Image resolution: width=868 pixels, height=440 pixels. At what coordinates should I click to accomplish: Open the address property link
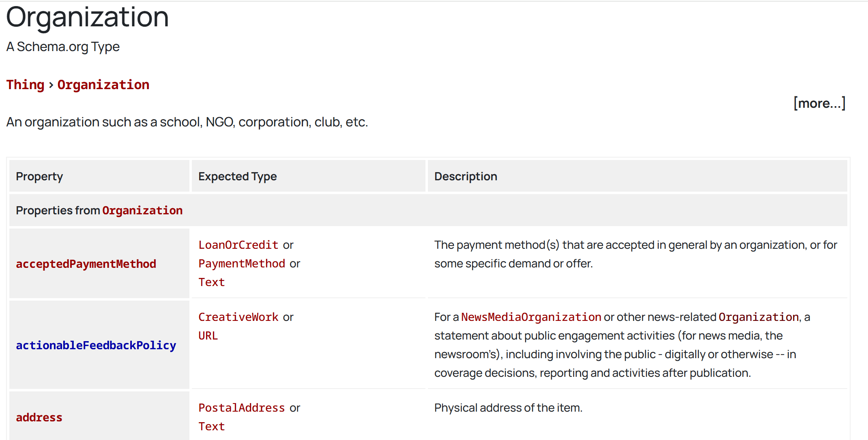pyautogui.click(x=39, y=417)
